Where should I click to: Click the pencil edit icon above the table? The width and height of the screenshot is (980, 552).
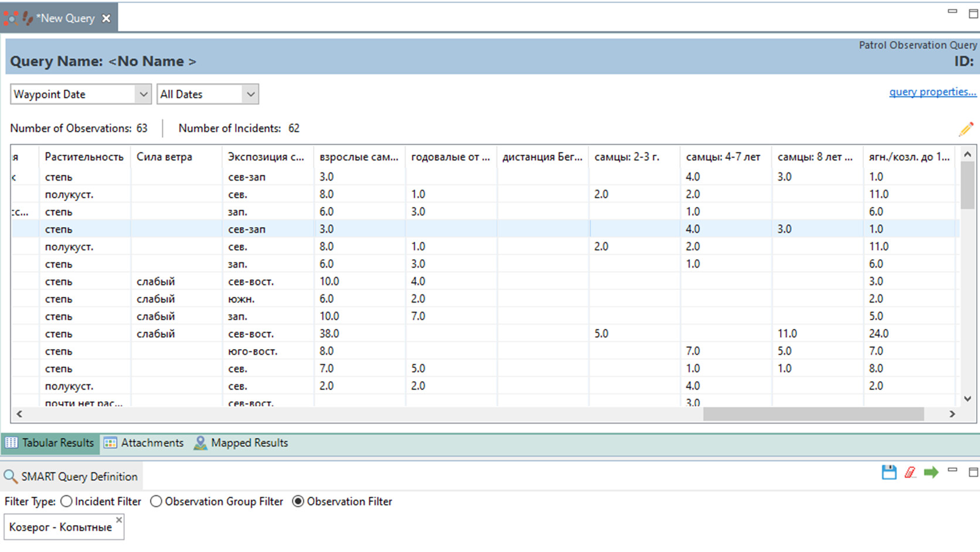(x=965, y=129)
